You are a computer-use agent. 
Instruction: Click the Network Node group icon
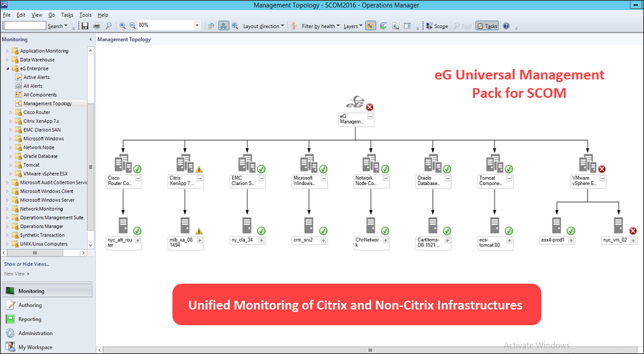[371, 163]
